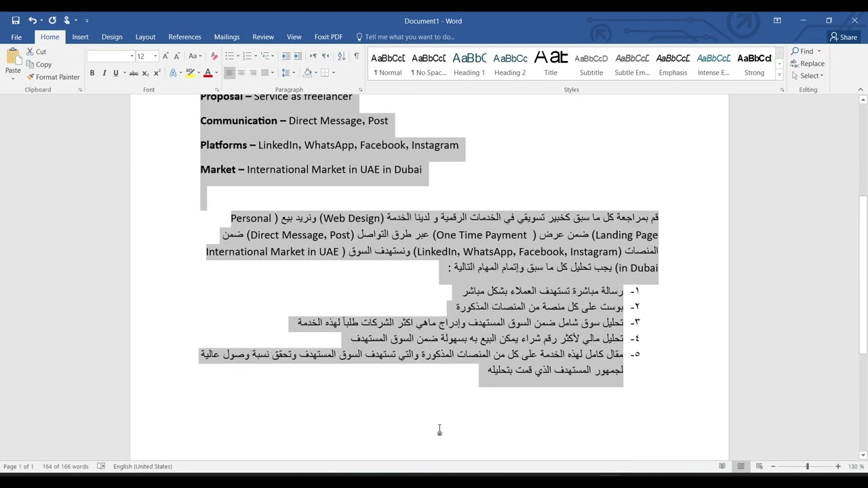
Task: Toggle Print Layout view button
Action: point(741,466)
